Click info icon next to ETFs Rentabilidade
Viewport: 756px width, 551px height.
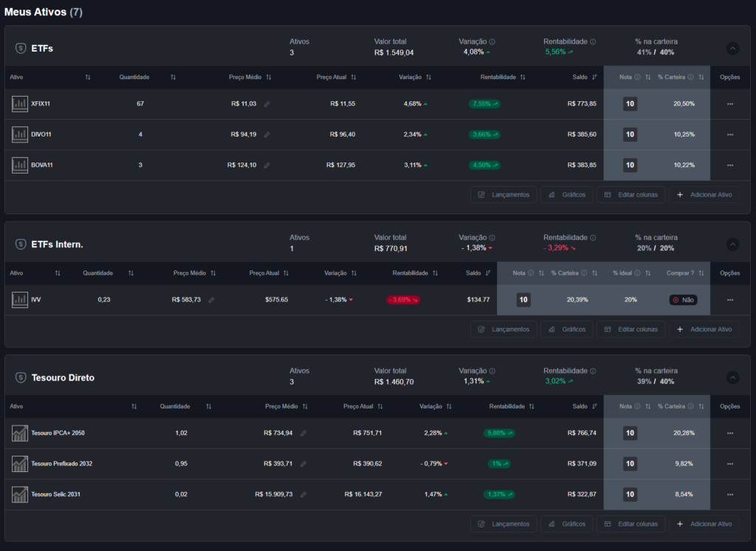[x=593, y=42]
